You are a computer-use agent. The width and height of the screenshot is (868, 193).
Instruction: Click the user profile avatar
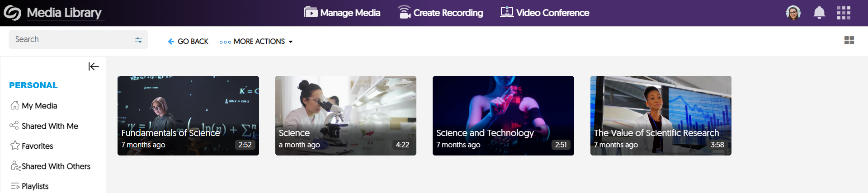coord(793,13)
